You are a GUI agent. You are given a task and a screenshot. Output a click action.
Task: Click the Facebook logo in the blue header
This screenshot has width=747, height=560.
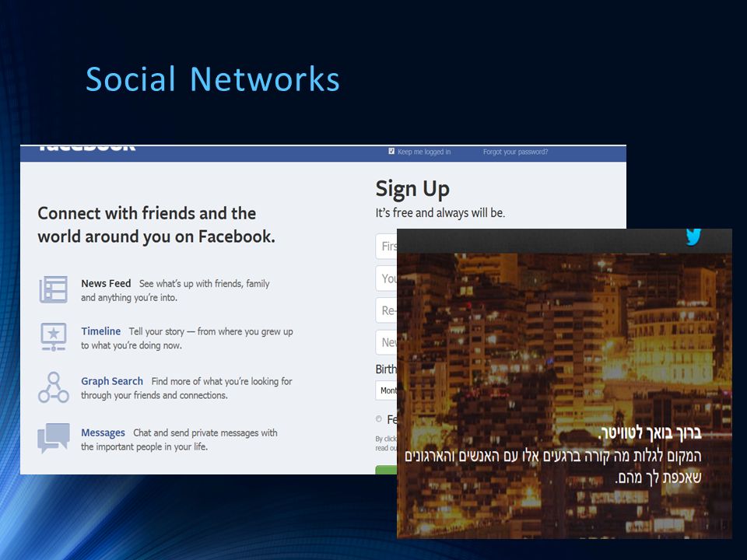[86, 148]
